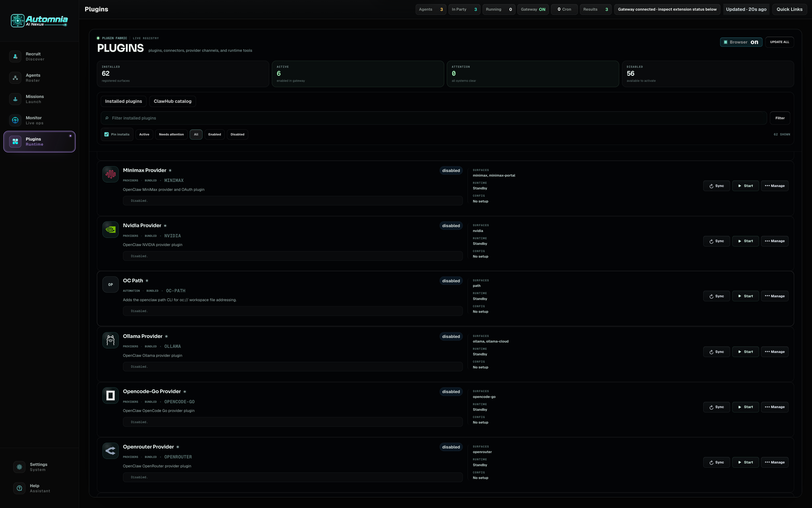Click the Agents count pill

431,9
